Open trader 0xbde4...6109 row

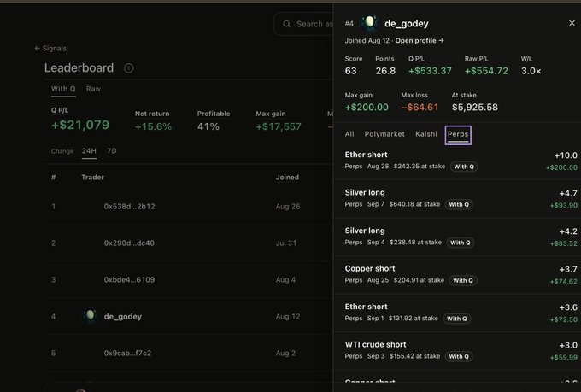(188, 280)
